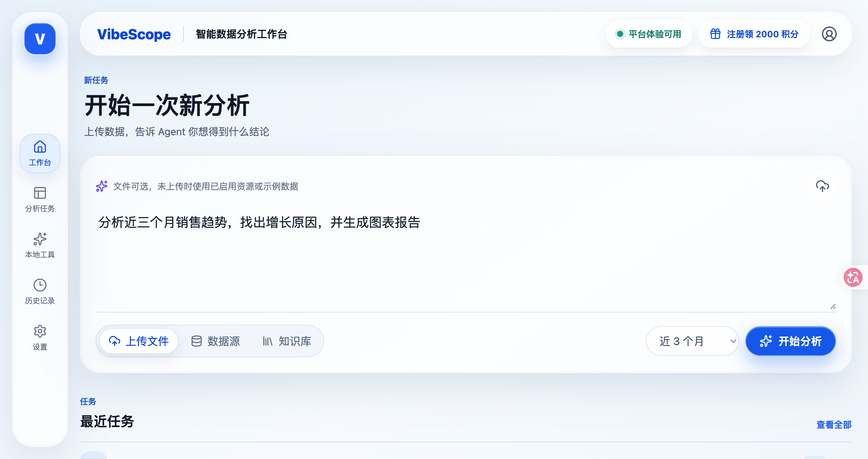Select the 知识库 tab
The height and width of the screenshot is (459, 868).
pyautogui.click(x=287, y=341)
